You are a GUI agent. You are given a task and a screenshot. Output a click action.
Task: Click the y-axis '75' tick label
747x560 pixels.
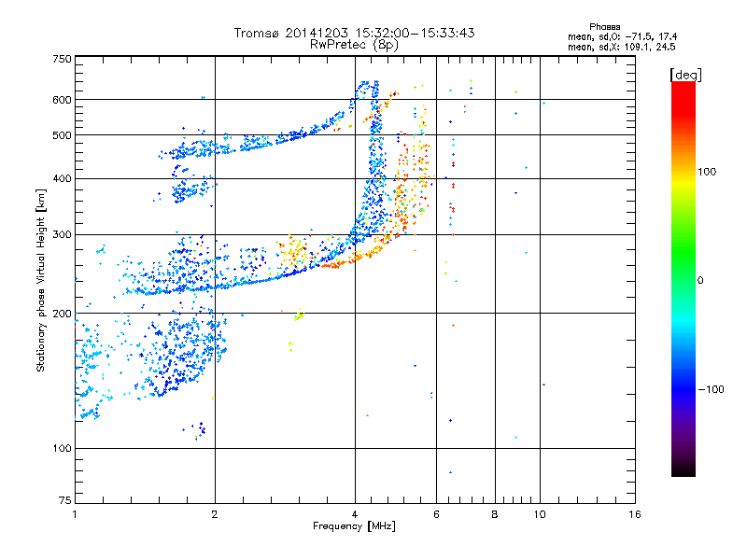coord(65,500)
